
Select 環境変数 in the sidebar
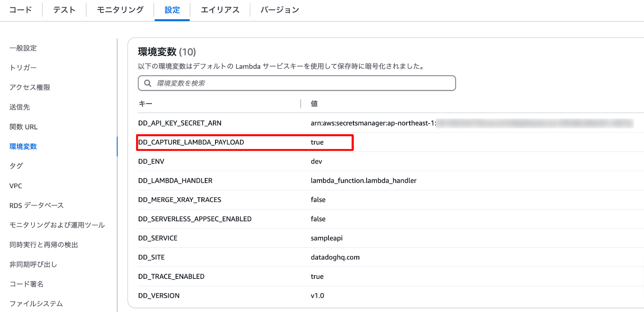click(x=23, y=147)
